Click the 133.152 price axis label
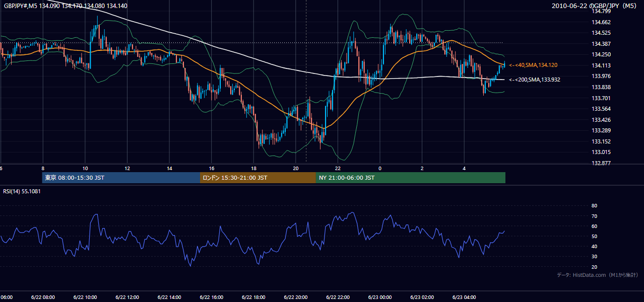The image size is (644, 302). point(600,141)
